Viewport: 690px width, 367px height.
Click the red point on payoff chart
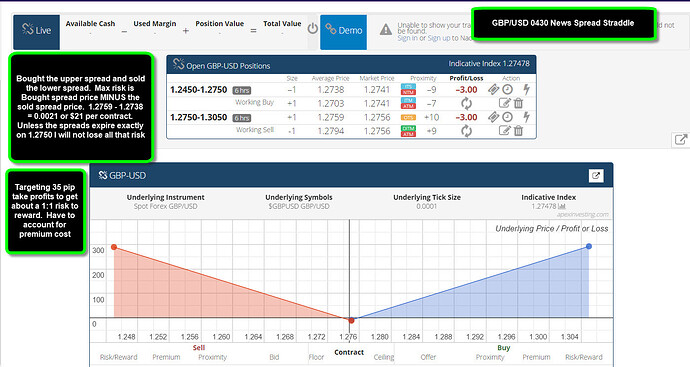(x=351, y=320)
